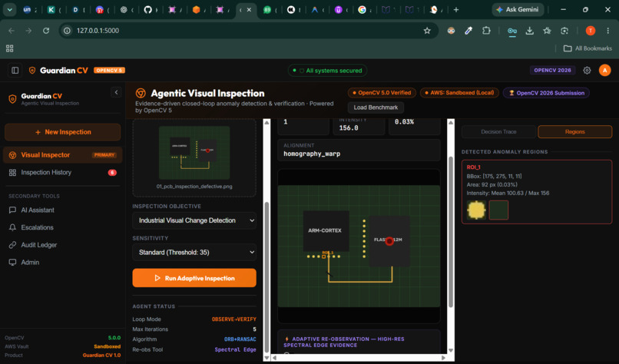Toggle the app sidebar panel icon
Image resolution: width=619 pixels, height=364 pixels.
(15, 71)
